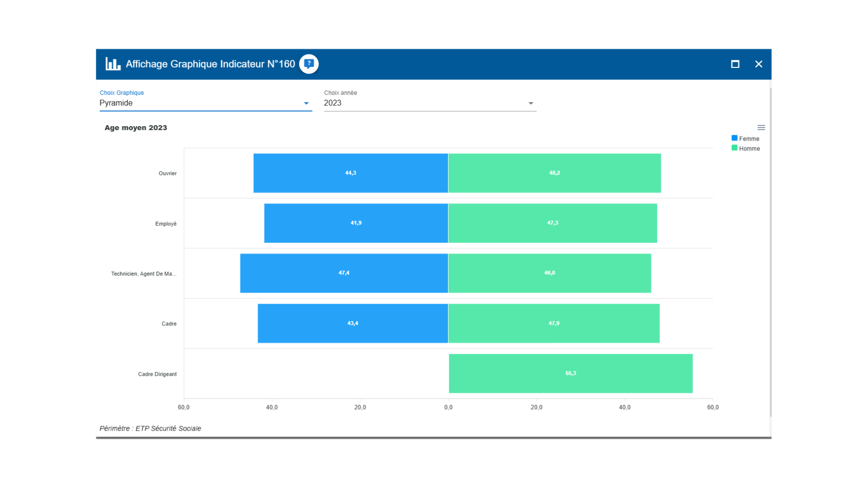Select the Cadre Dirigeant Homme bar 55,3

click(570, 373)
